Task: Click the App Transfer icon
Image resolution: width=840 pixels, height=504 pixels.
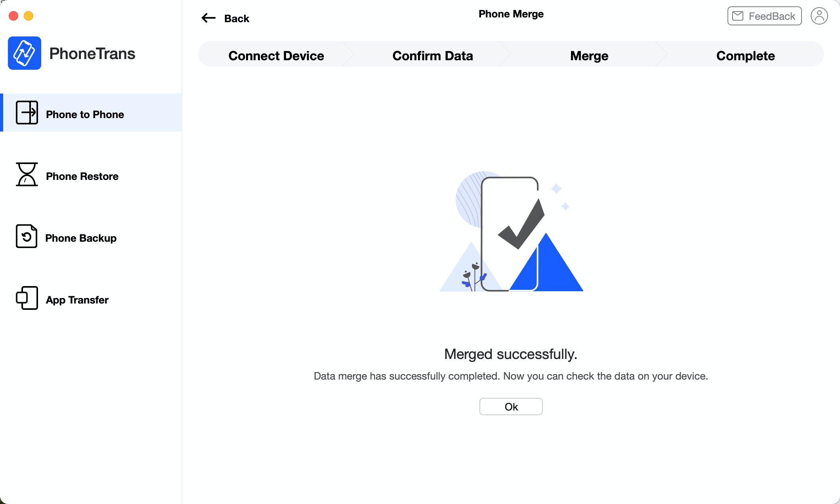Action: [x=27, y=298]
